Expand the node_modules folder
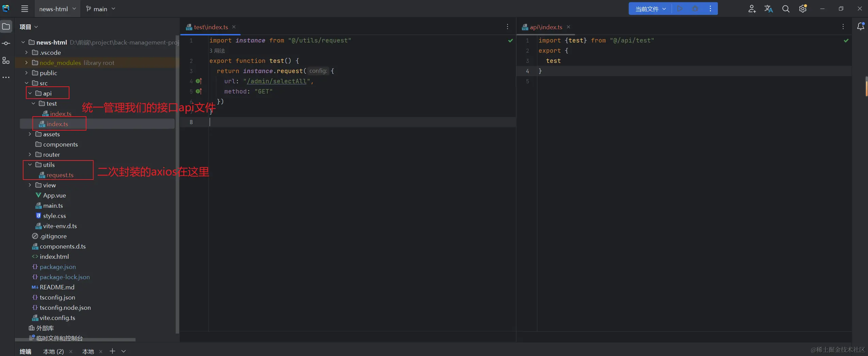 (x=27, y=63)
